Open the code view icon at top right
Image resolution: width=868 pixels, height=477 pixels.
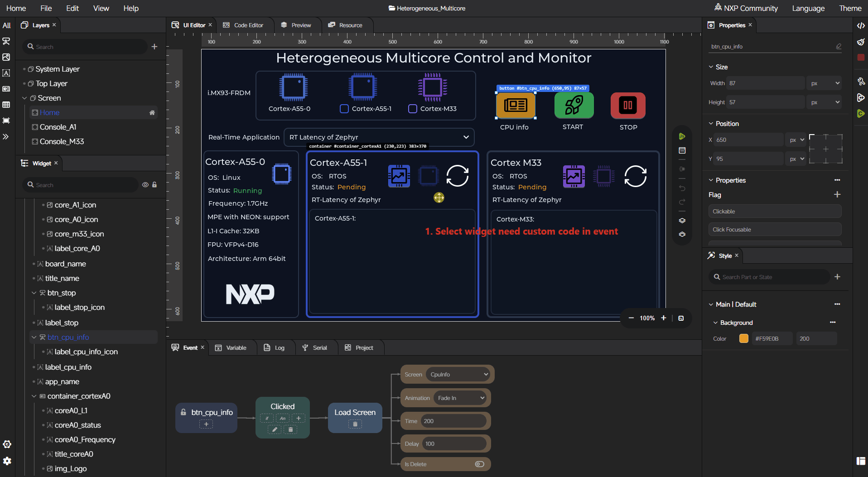pos(861,25)
